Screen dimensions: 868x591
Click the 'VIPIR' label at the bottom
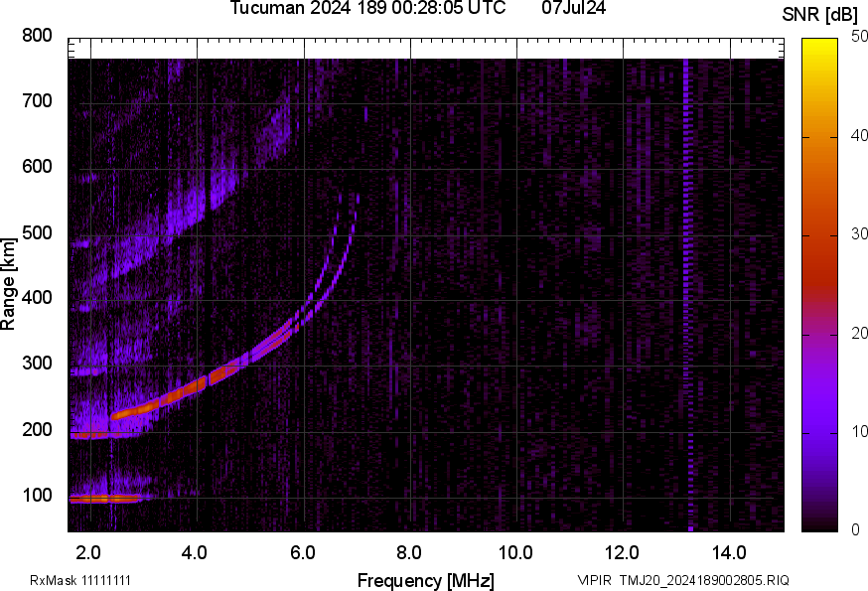[595, 580]
